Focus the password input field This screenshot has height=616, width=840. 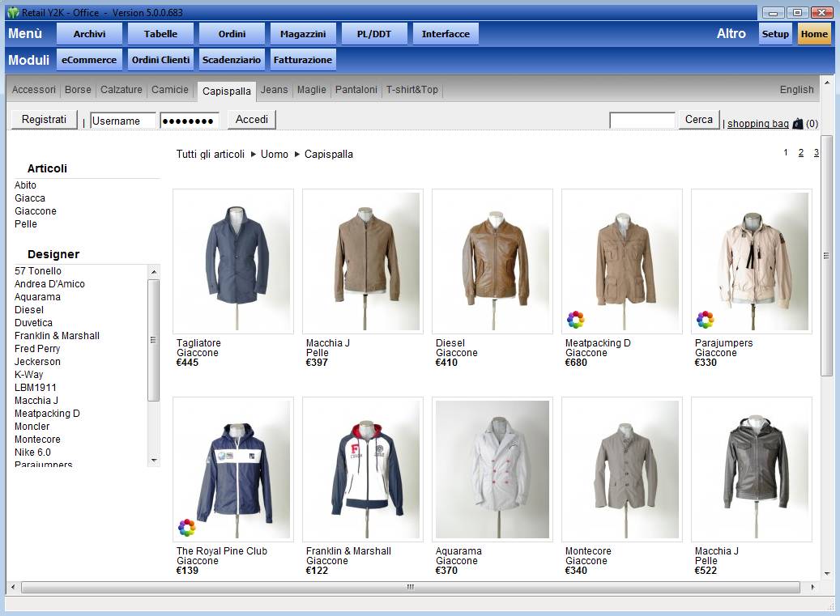[x=190, y=121]
